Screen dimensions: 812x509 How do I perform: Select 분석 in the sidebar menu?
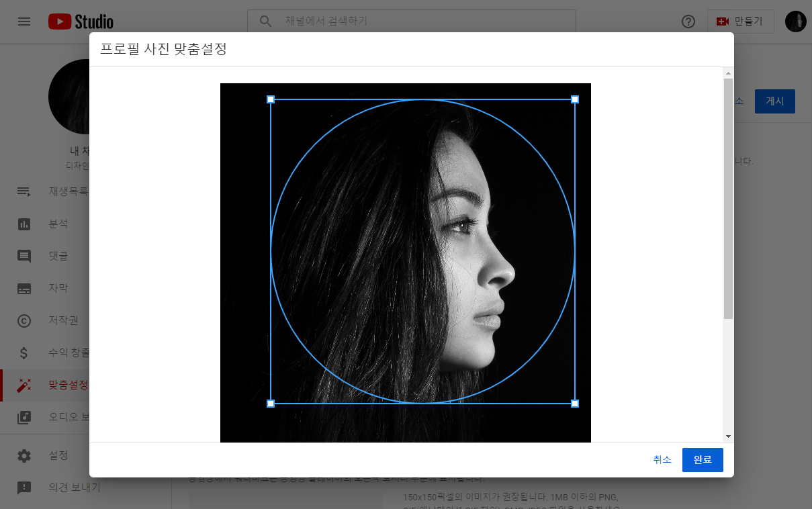tap(58, 224)
